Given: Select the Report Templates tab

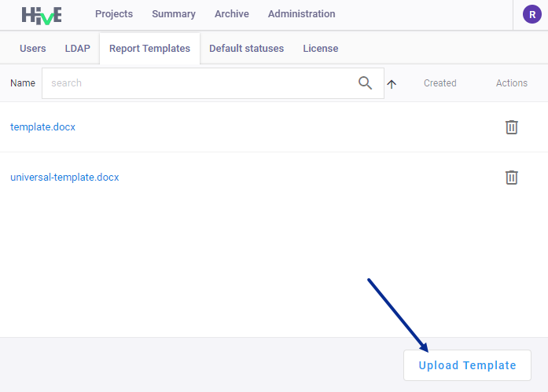Looking at the screenshot, I should (149, 49).
